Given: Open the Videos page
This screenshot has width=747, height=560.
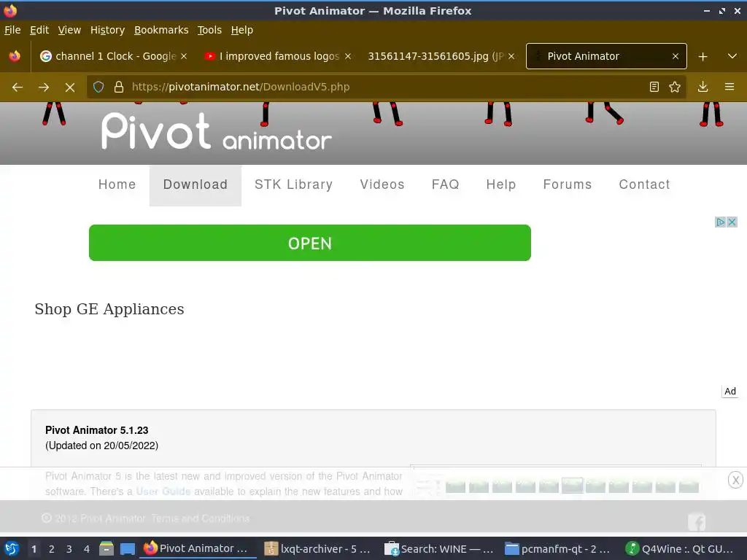Looking at the screenshot, I should pyautogui.click(x=382, y=184).
